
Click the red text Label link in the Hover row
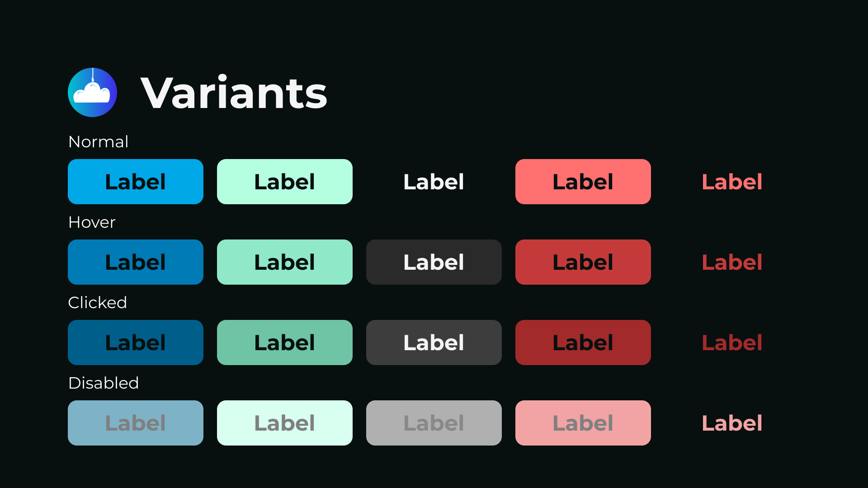(731, 262)
